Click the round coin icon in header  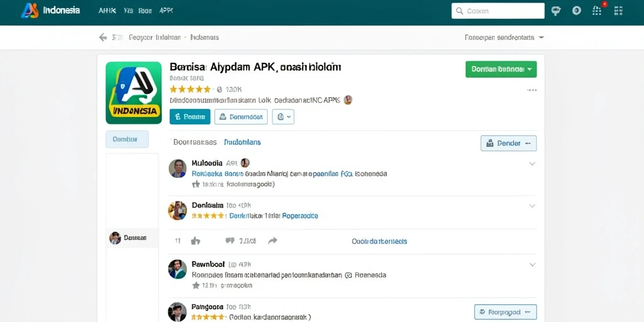tap(577, 11)
